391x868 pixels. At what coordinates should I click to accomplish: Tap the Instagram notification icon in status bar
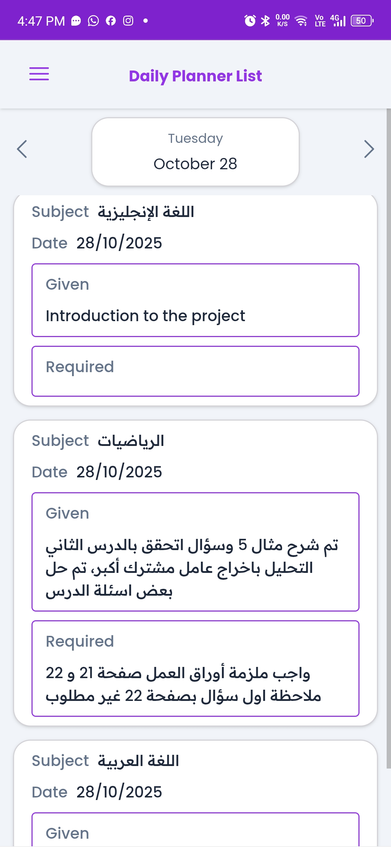coord(128,21)
